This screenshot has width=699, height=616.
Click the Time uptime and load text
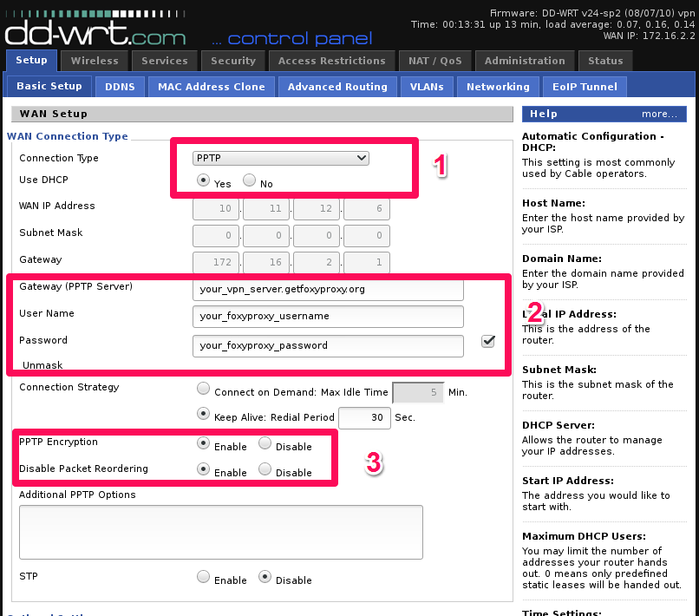tap(552, 24)
